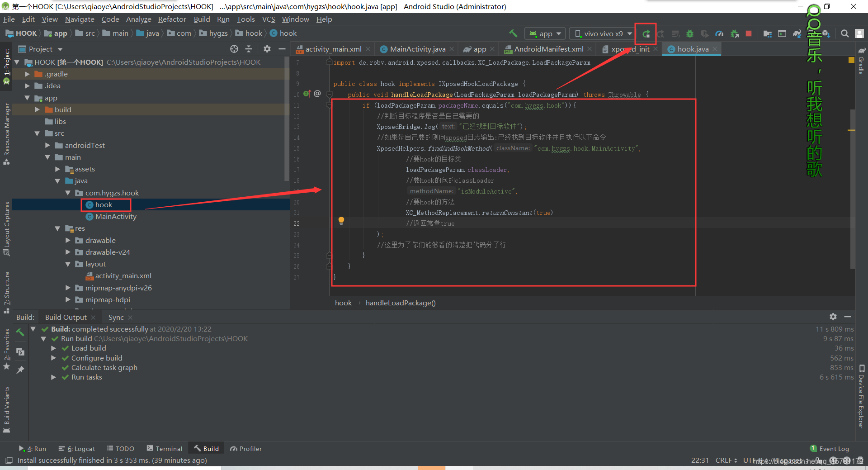This screenshot has width=868, height=470.
Task: Expand Load build node
Action: tap(53, 348)
